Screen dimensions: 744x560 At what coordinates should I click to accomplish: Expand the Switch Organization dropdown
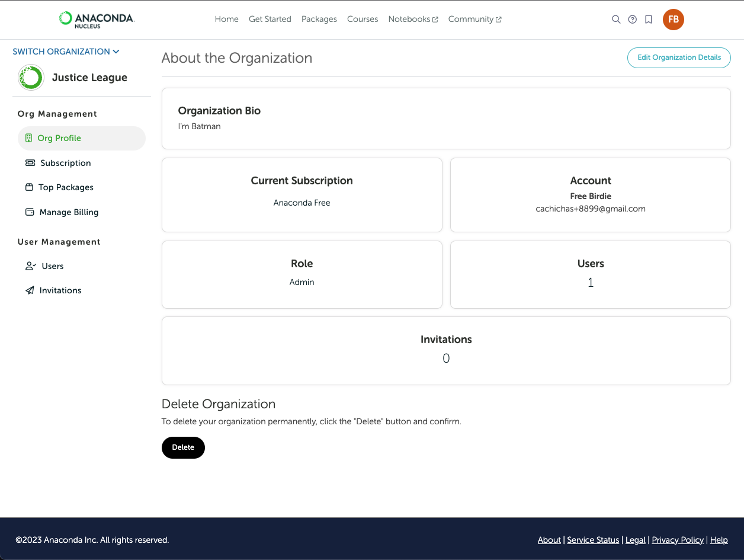pos(66,52)
